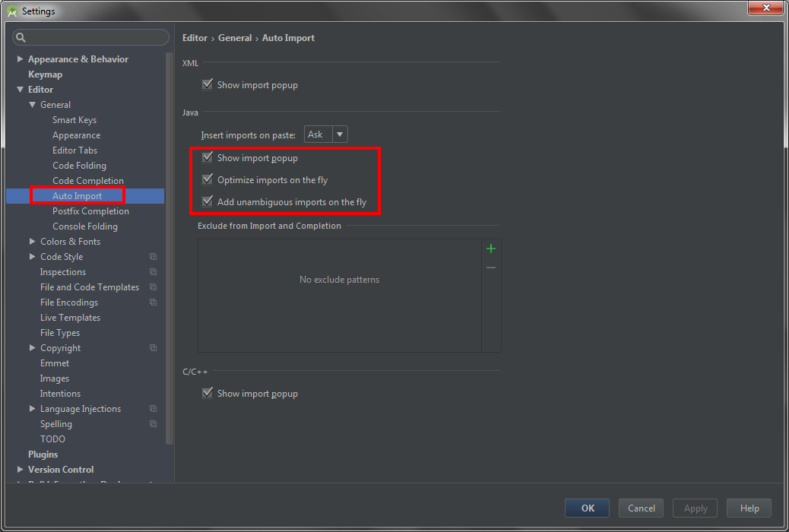
Task: Click the empty exclude patterns list
Action: point(340,296)
